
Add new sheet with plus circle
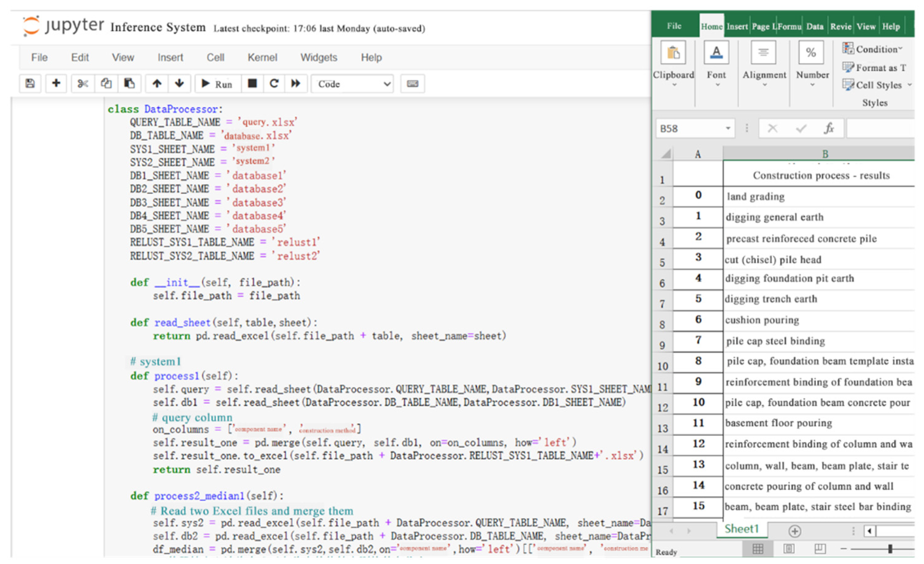[794, 531]
